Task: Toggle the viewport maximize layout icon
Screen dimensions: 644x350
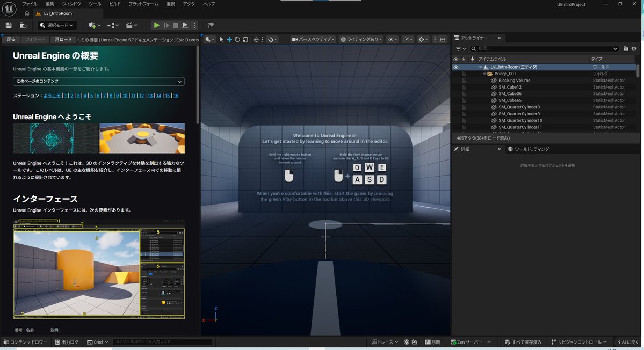Action: 443,39
